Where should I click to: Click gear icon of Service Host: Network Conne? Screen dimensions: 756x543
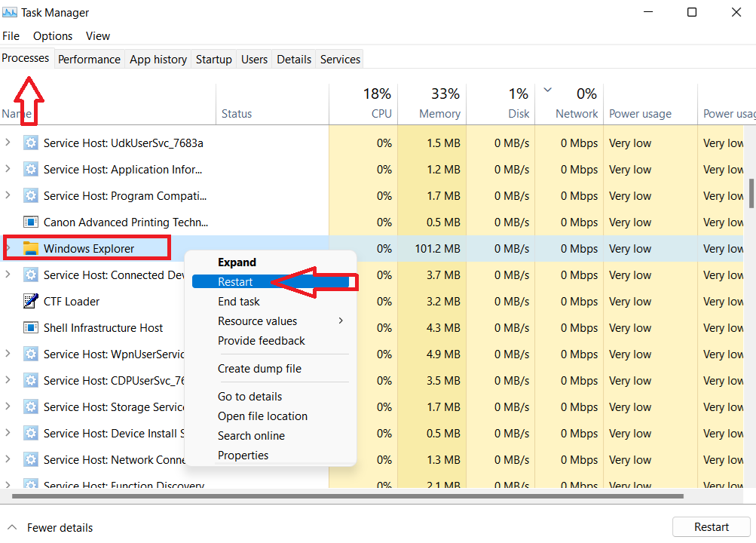coord(31,459)
